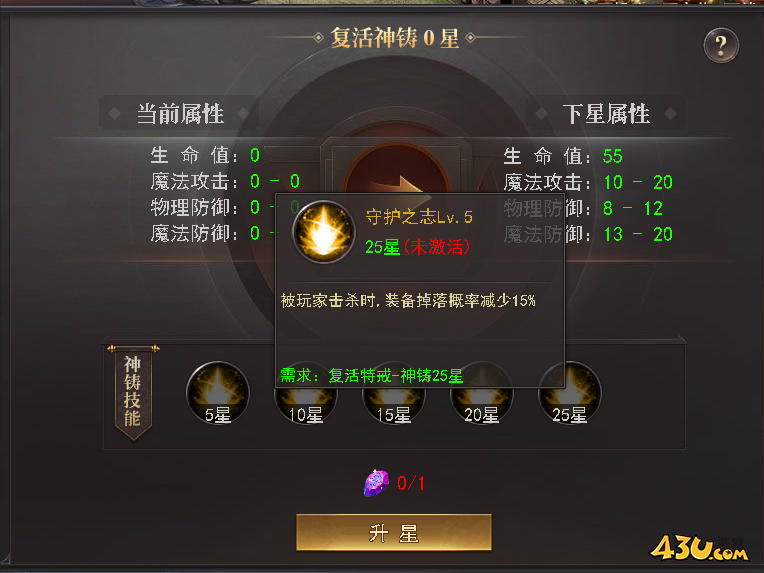Select the 下星属性 header
The width and height of the screenshot is (764, 573).
click(x=606, y=114)
